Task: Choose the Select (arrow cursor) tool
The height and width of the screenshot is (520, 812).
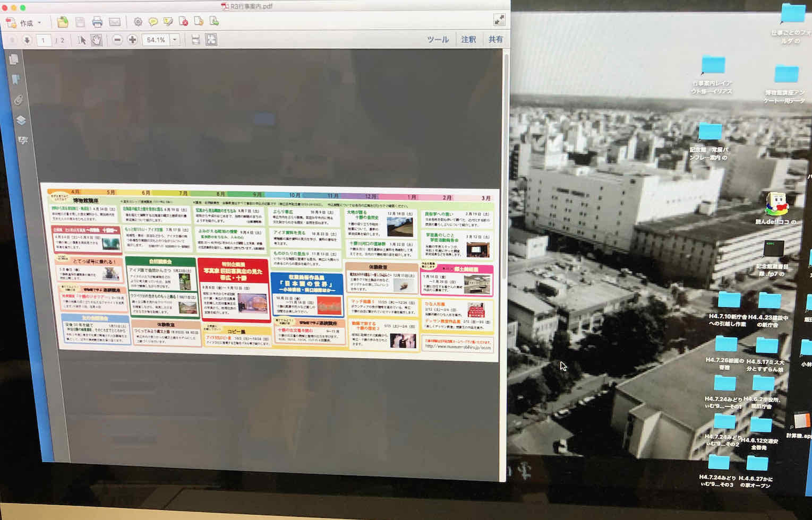Action: 82,40
